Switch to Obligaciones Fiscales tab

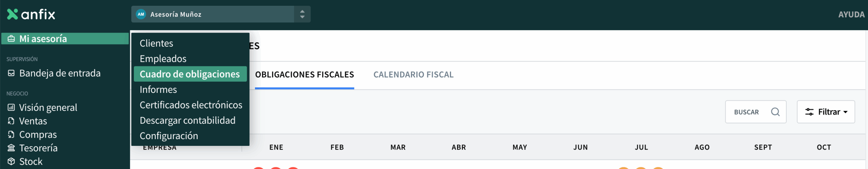tap(304, 75)
